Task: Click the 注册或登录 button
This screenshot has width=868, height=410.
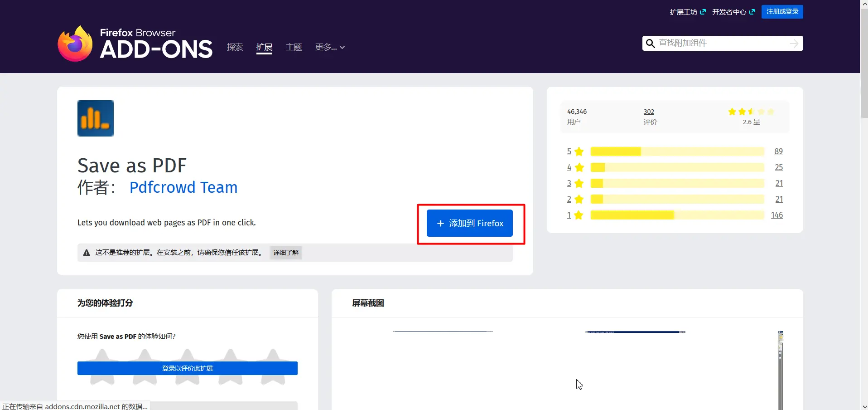Action: 782,12
